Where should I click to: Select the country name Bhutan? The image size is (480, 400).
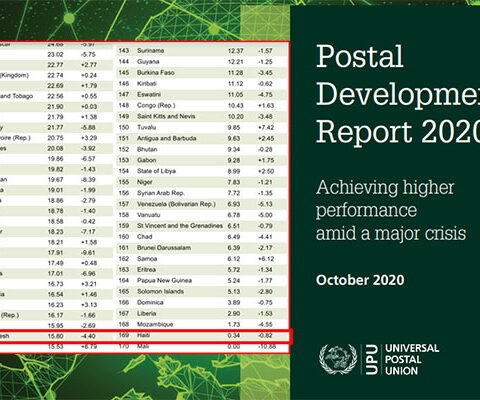(x=147, y=149)
